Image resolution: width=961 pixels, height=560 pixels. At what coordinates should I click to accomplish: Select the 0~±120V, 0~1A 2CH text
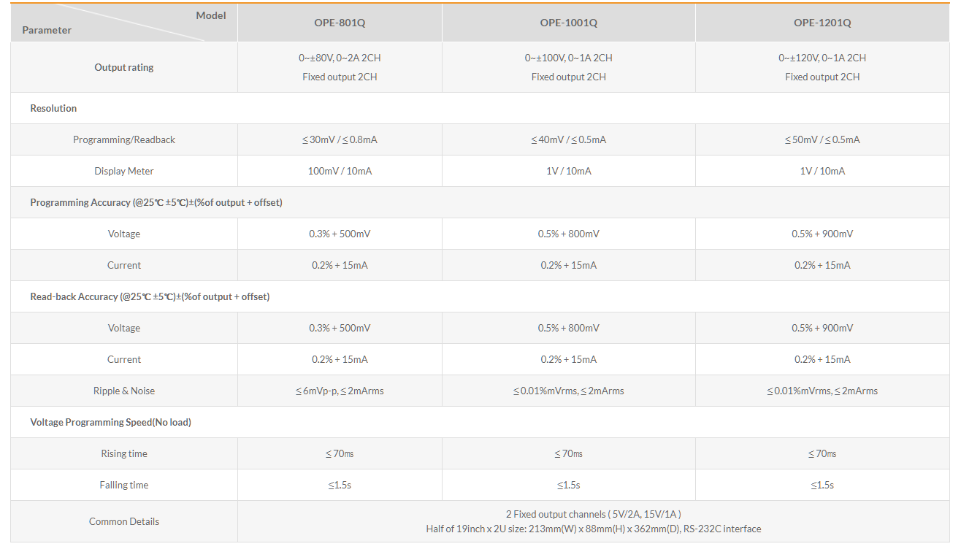(822, 58)
